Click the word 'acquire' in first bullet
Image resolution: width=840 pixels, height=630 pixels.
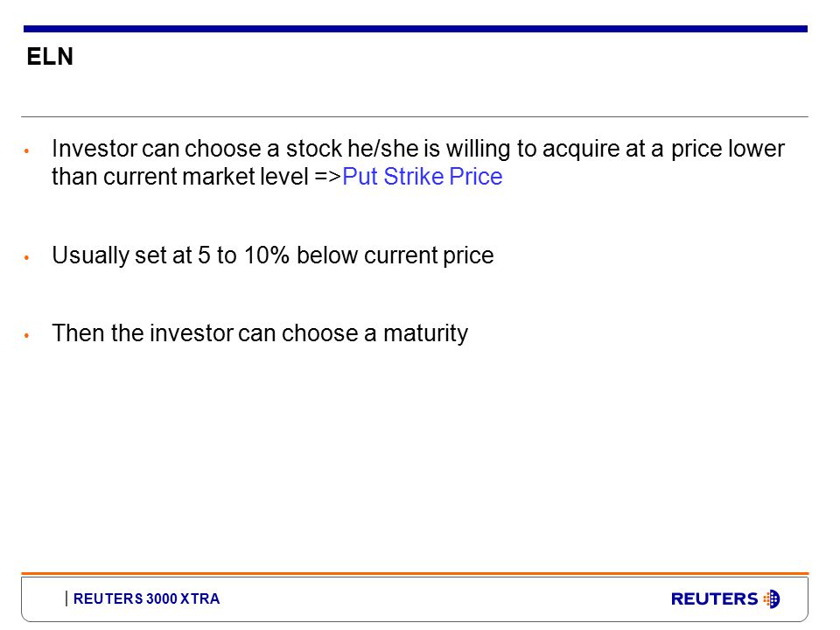click(581, 150)
